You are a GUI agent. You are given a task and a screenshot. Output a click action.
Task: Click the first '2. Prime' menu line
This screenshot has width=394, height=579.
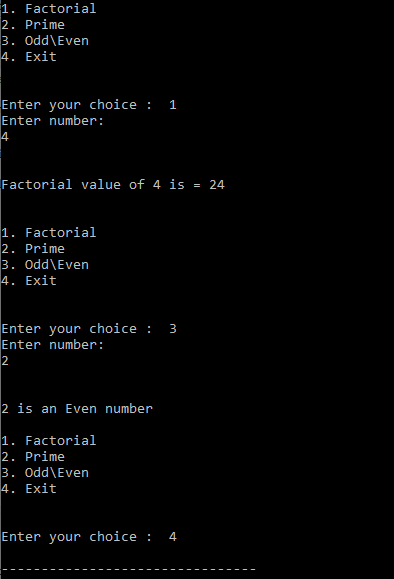pos(33,25)
